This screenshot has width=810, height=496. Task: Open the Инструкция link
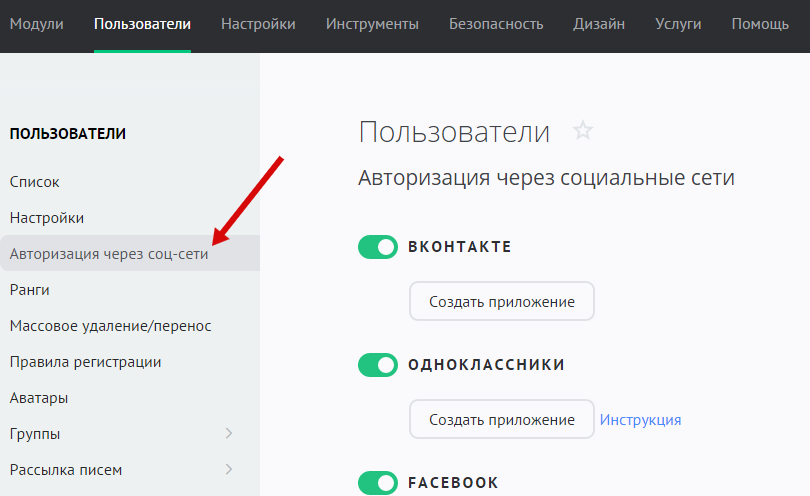(x=640, y=420)
